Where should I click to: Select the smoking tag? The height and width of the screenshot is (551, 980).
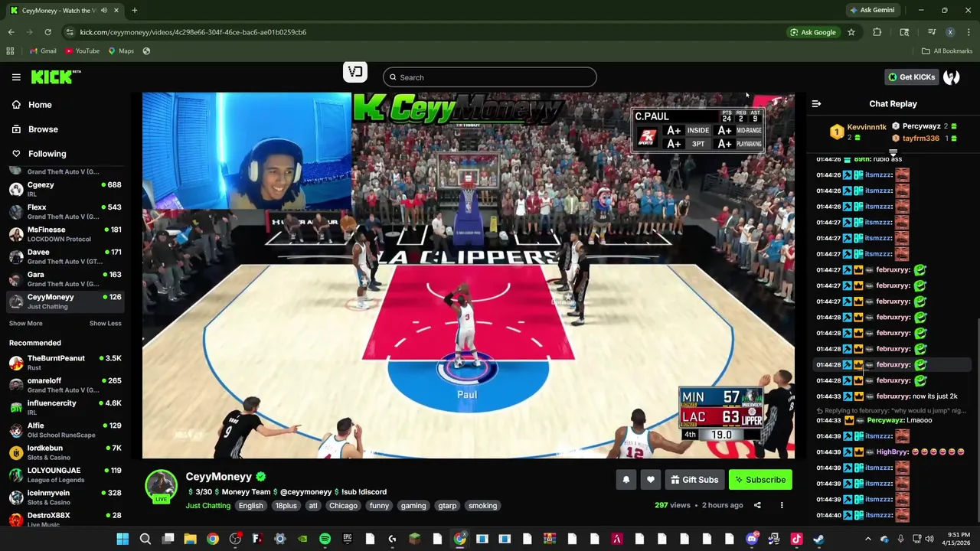(x=482, y=506)
